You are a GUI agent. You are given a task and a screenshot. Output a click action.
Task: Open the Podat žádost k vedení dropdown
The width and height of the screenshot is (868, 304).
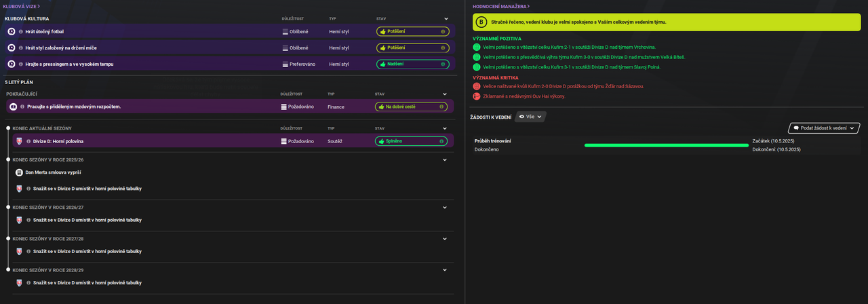point(824,128)
